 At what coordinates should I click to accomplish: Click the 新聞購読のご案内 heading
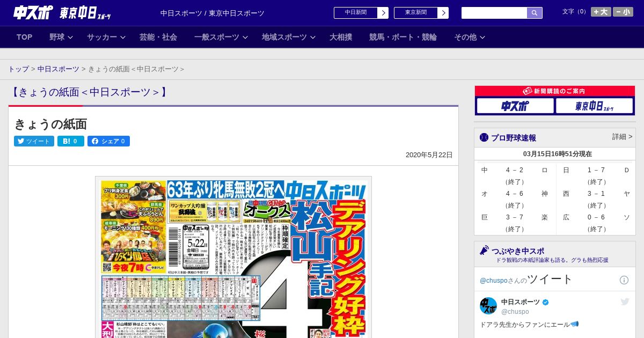(555, 91)
